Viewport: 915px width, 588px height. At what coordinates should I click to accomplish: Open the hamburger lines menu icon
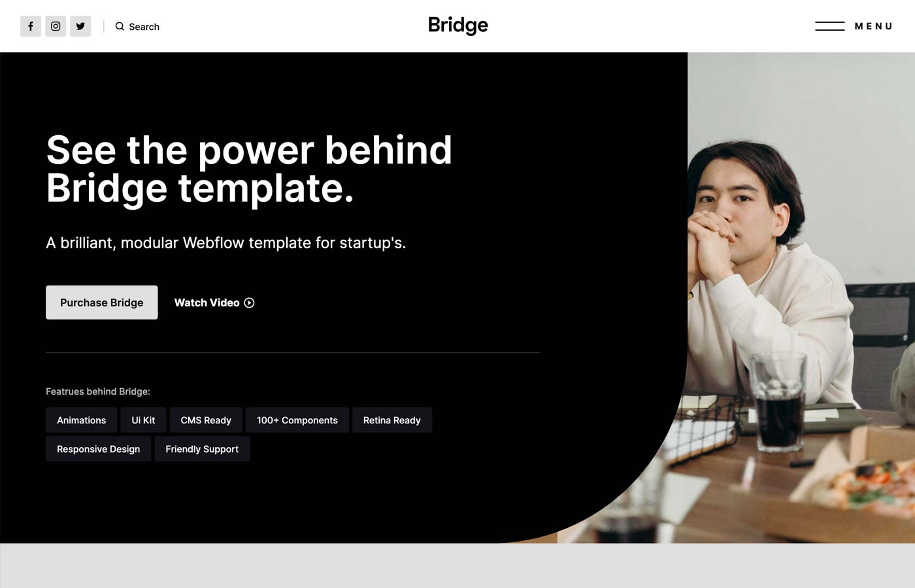point(829,26)
